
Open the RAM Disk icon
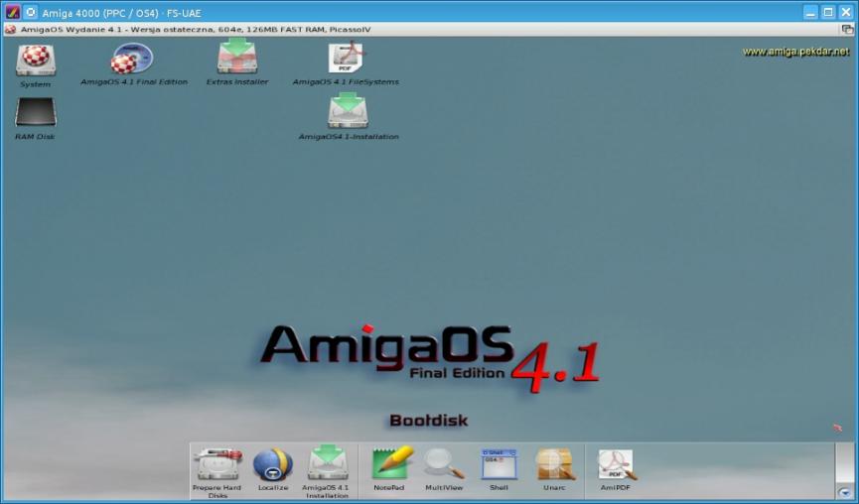point(35,113)
